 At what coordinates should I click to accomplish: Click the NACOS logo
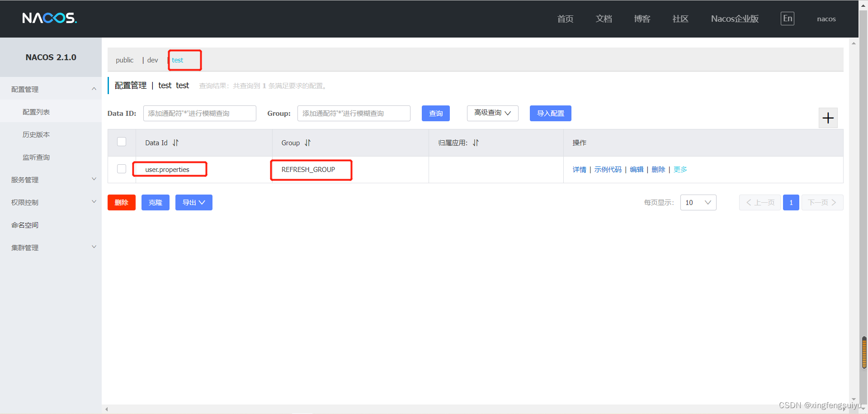click(x=49, y=18)
